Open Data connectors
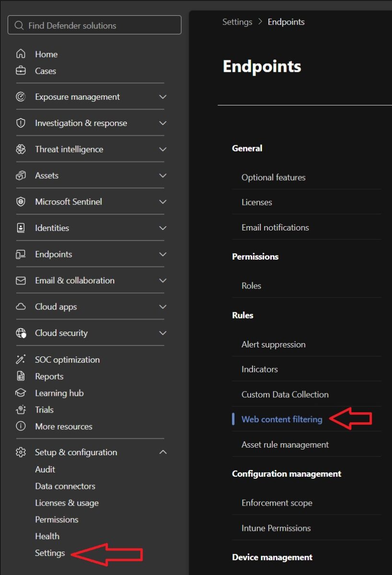Viewport: 392px width, 575px height. (x=65, y=486)
